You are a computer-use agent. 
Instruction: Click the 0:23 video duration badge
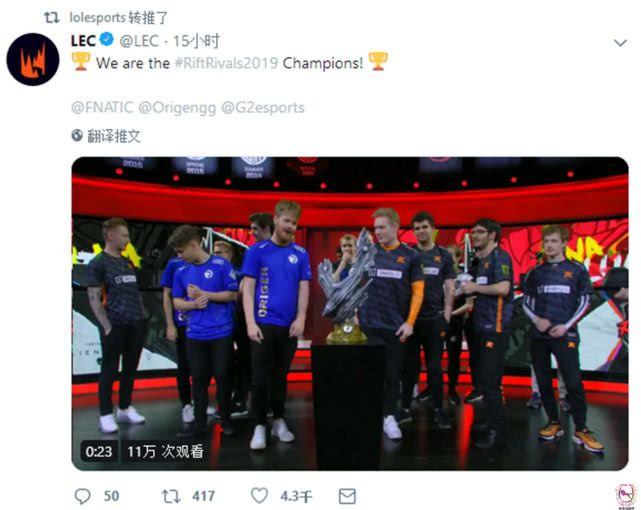click(x=99, y=452)
